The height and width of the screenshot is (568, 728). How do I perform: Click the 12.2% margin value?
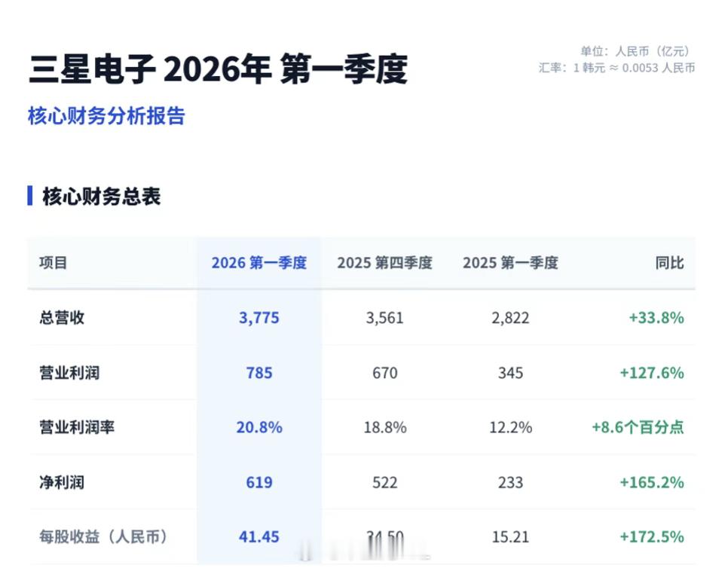(x=511, y=427)
